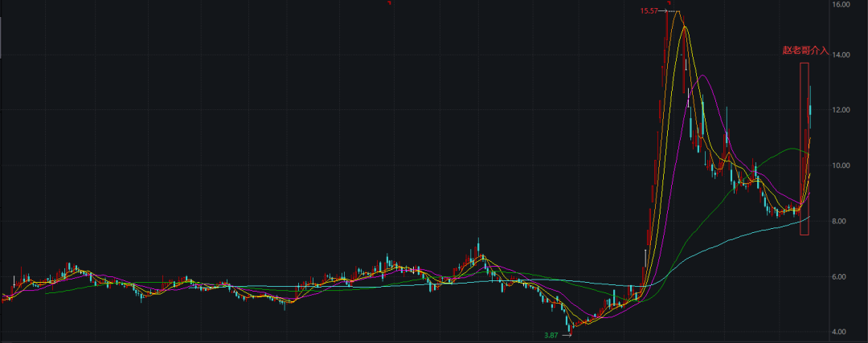The image size is (868, 343).
Task: Select the peak of the magenta moving average
Action: point(702,76)
